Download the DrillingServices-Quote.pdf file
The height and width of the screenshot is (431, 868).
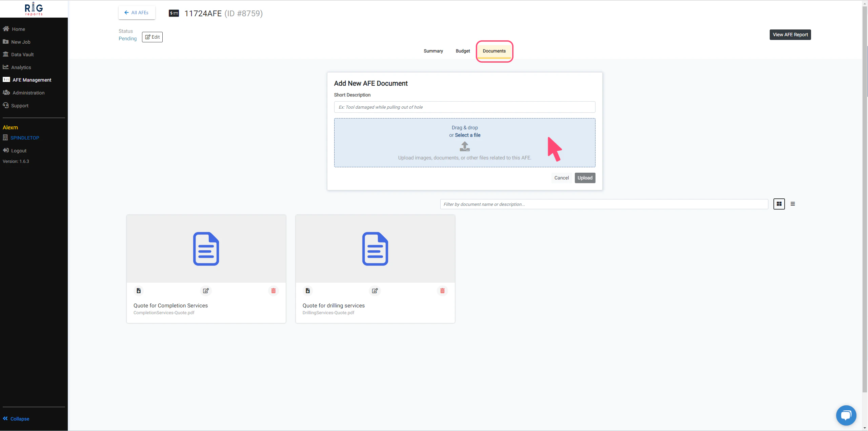[308, 291]
